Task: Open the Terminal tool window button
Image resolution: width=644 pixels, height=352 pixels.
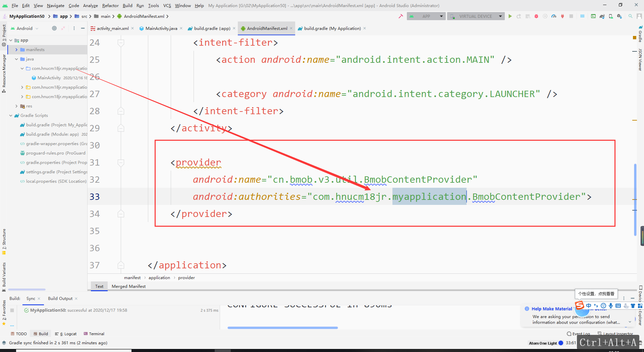Action: click(x=94, y=334)
